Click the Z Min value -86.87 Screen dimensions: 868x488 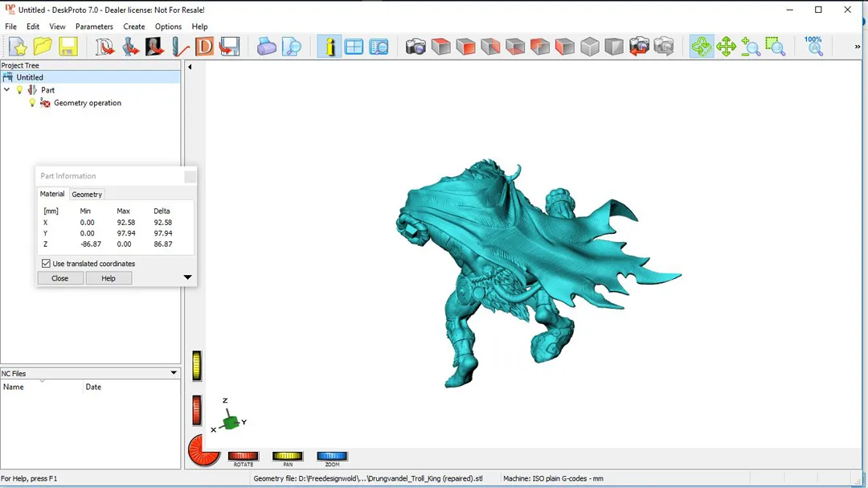point(90,244)
